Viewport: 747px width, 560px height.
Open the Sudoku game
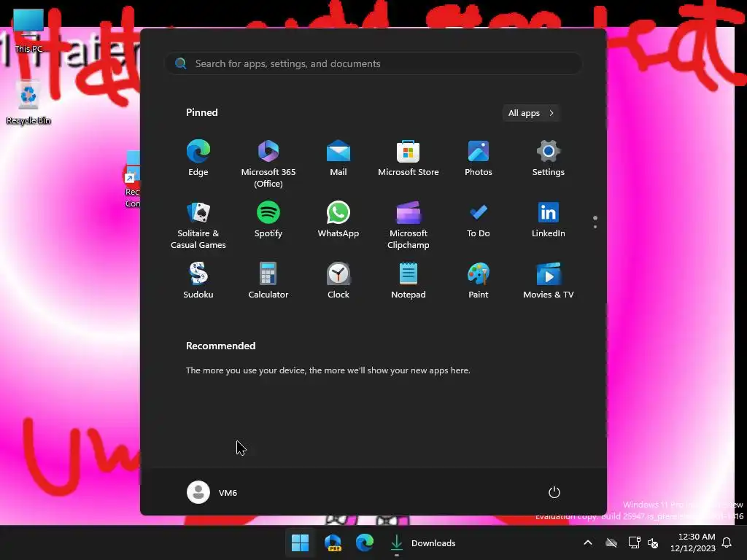(198, 281)
